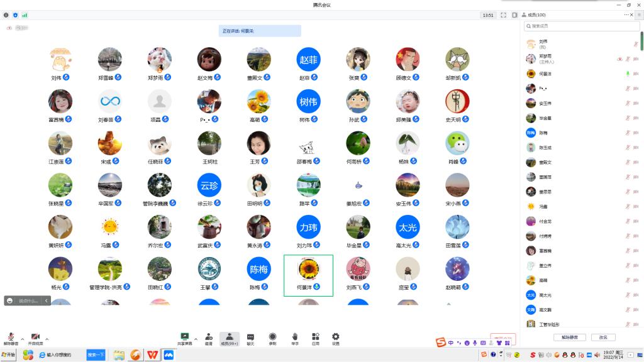Image resolution: width=644 pixels, height=362 pixels.
Task: Toggle microphone with 解除静音 button
Action: tap(11, 338)
